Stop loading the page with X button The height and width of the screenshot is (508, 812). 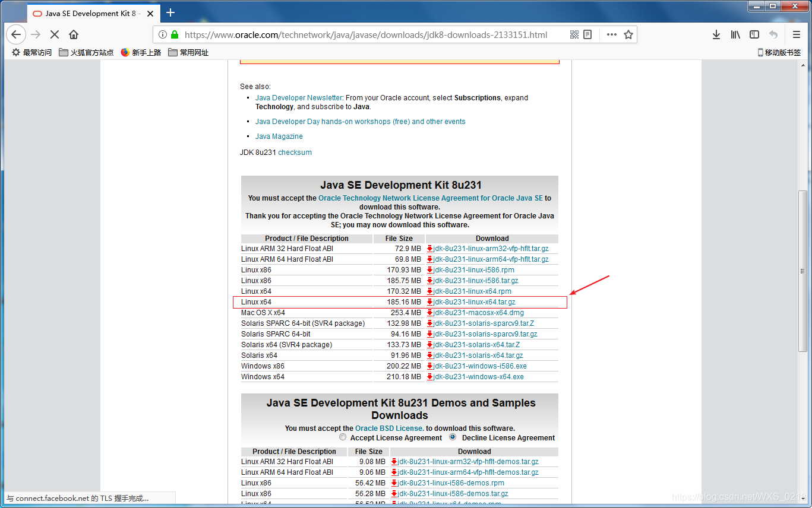pos(55,34)
